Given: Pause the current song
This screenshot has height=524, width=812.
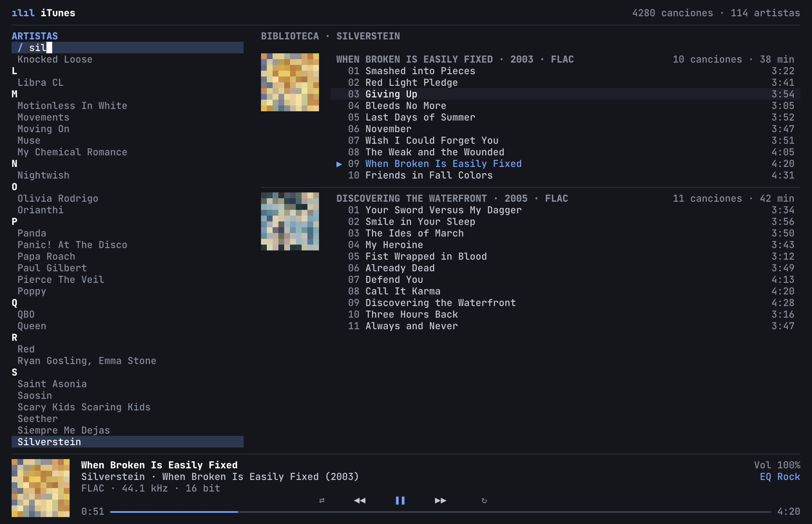Looking at the screenshot, I should pyautogui.click(x=400, y=500).
